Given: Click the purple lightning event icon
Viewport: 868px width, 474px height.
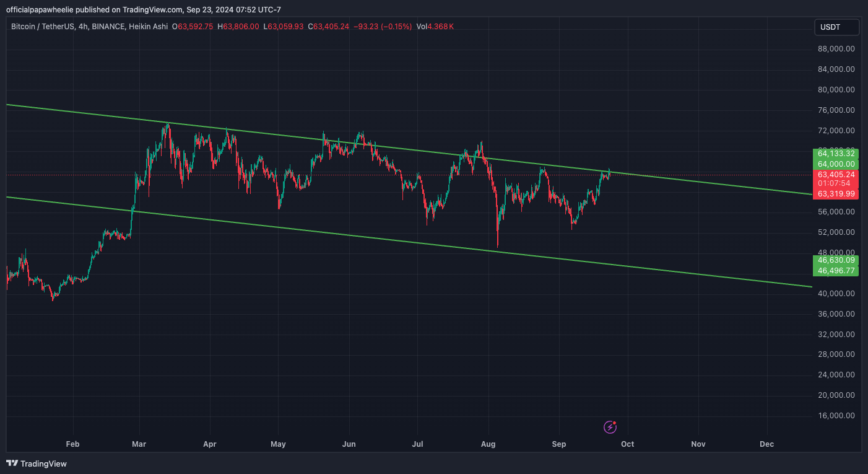Looking at the screenshot, I should click(610, 426).
